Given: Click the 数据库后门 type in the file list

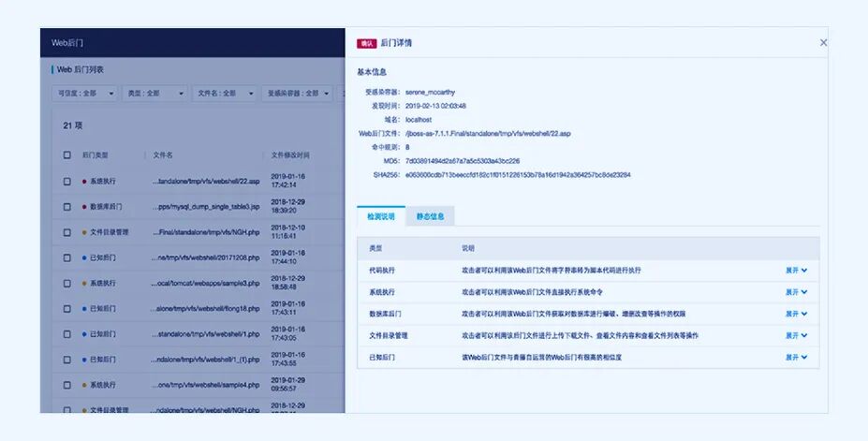Looking at the screenshot, I should pos(106,206).
